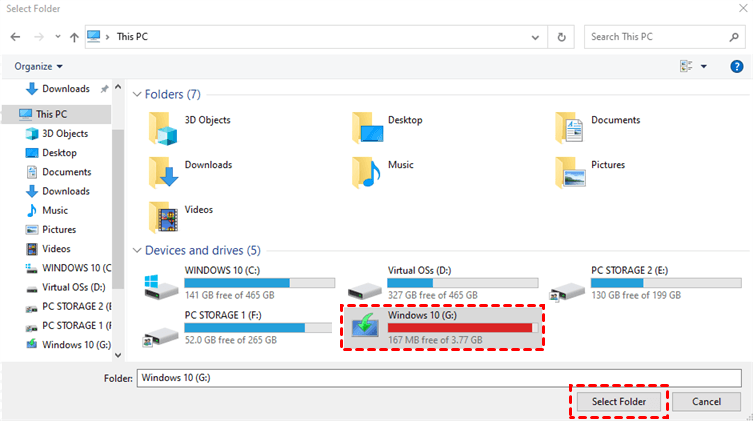Select the PC STORAGE 1 (F:) drive icon
Screen dimensions: 753x421
pyautogui.click(x=160, y=336)
